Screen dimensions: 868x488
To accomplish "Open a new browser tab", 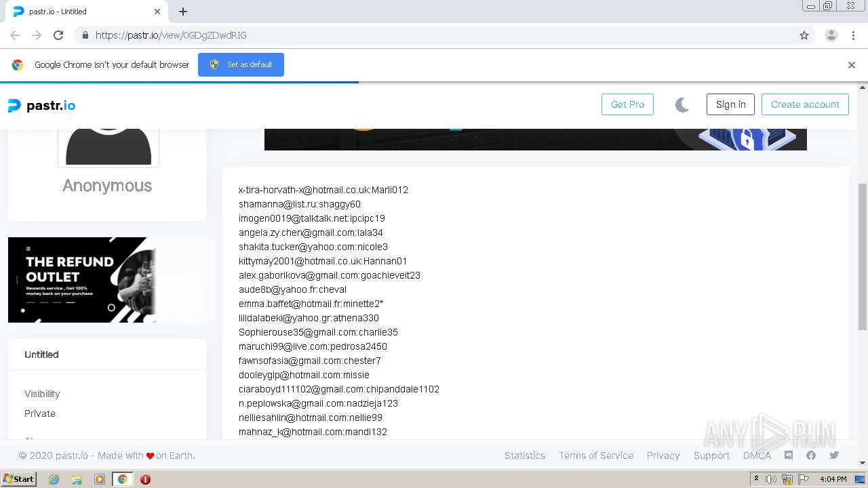I will tap(183, 12).
